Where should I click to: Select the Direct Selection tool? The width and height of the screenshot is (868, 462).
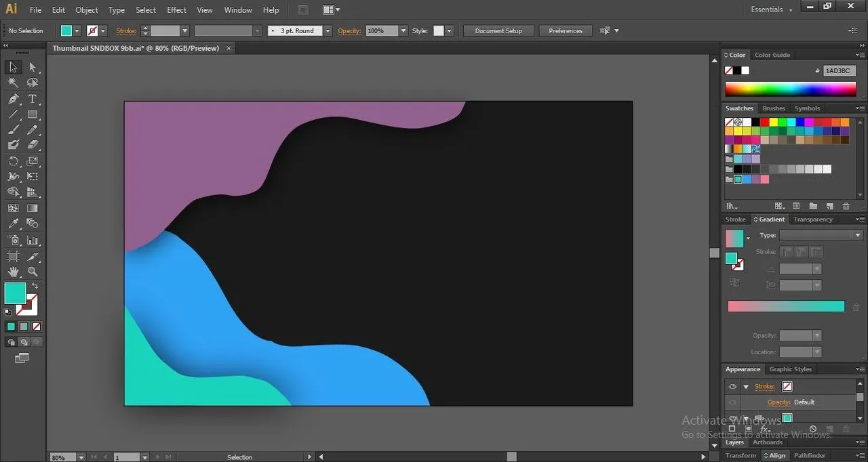click(33, 67)
